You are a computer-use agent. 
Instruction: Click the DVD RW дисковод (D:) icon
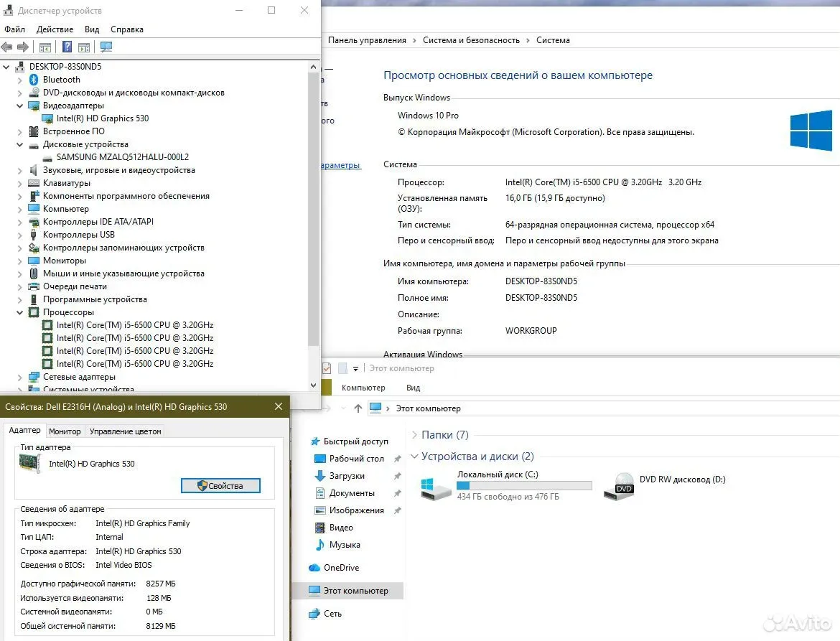(x=620, y=486)
